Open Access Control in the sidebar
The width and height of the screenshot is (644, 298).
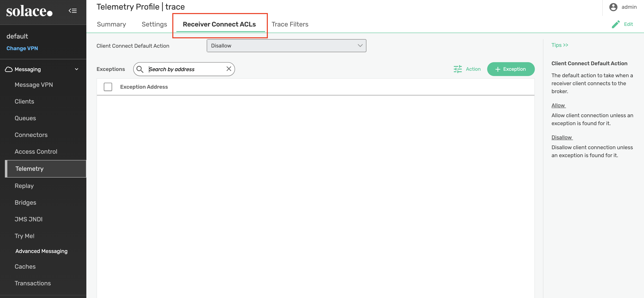tap(36, 152)
